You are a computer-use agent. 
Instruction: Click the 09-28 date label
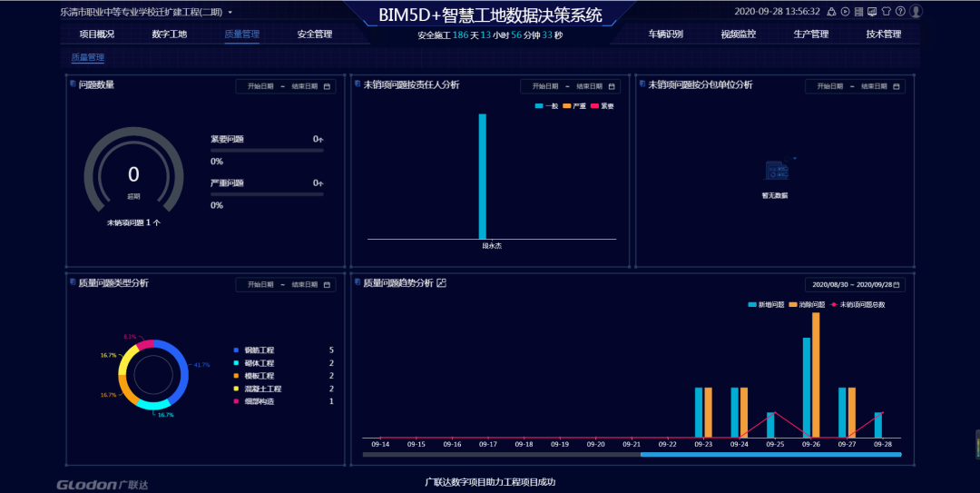pos(883,444)
